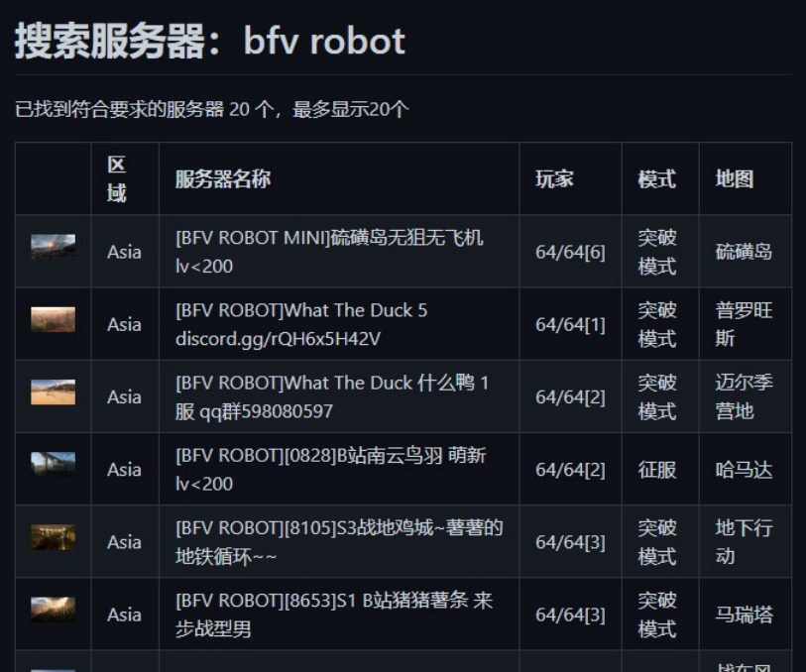Click the S3战地鸡城 server map thumbnail
806x672 pixels.
tap(53, 537)
